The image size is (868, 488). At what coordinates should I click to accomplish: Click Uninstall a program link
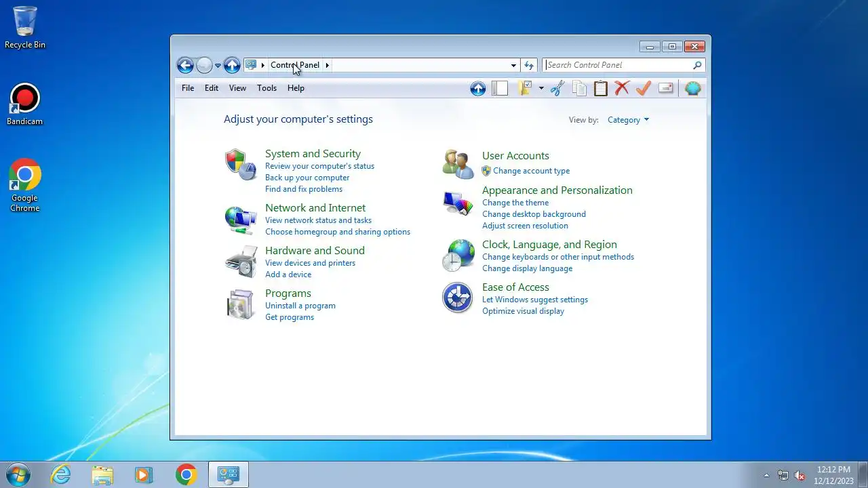[300, 306]
